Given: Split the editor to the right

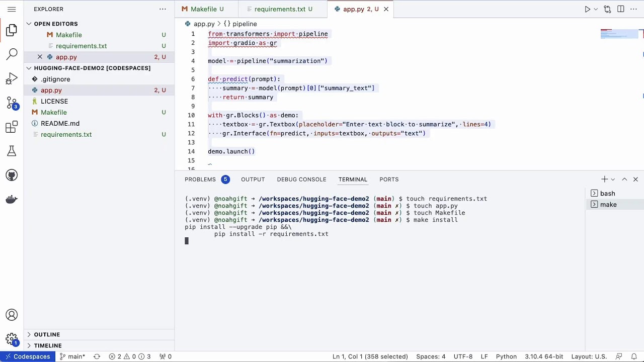Looking at the screenshot, I should [621, 9].
